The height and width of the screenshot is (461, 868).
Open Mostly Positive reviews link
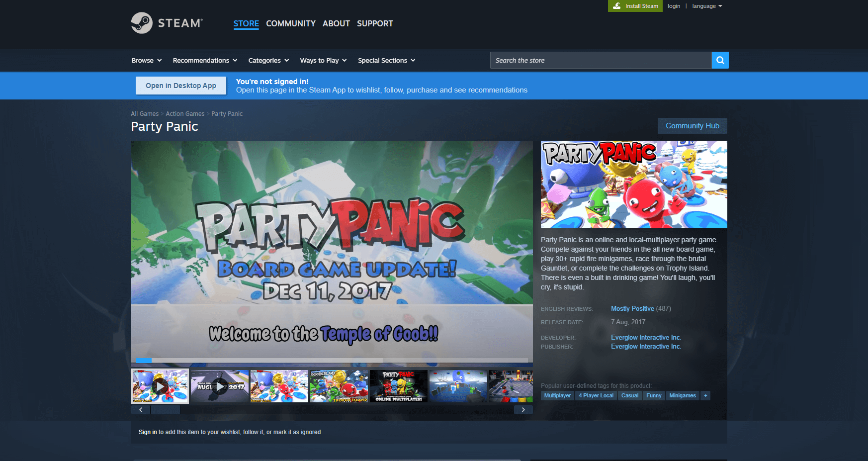click(632, 309)
